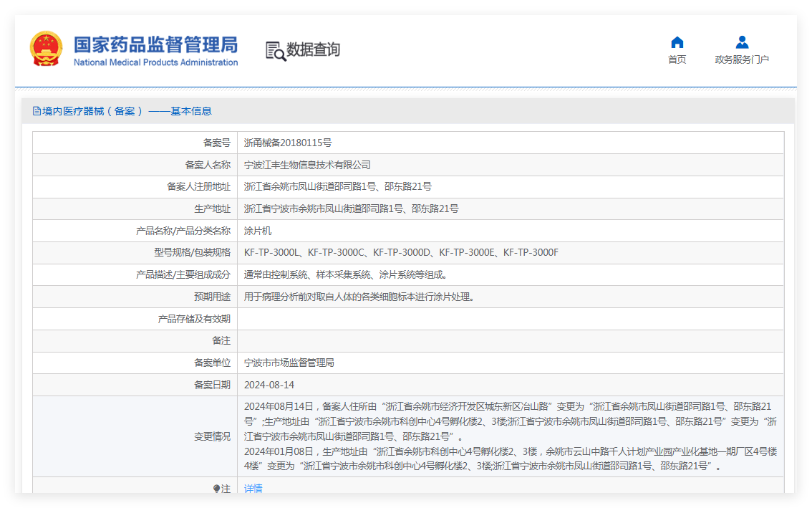Click the 备案人注册地址 row label

pyautogui.click(x=198, y=186)
